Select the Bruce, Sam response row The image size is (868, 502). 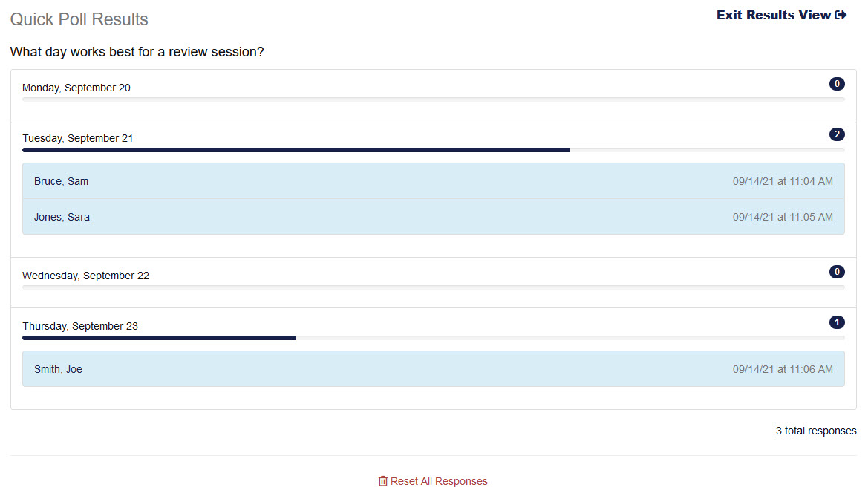(x=433, y=181)
